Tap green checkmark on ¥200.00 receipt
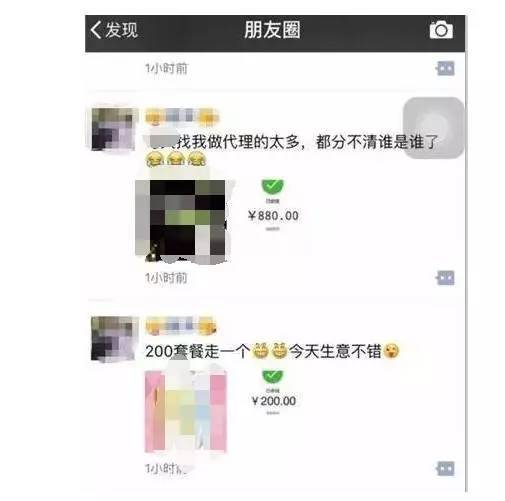 (x=273, y=377)
